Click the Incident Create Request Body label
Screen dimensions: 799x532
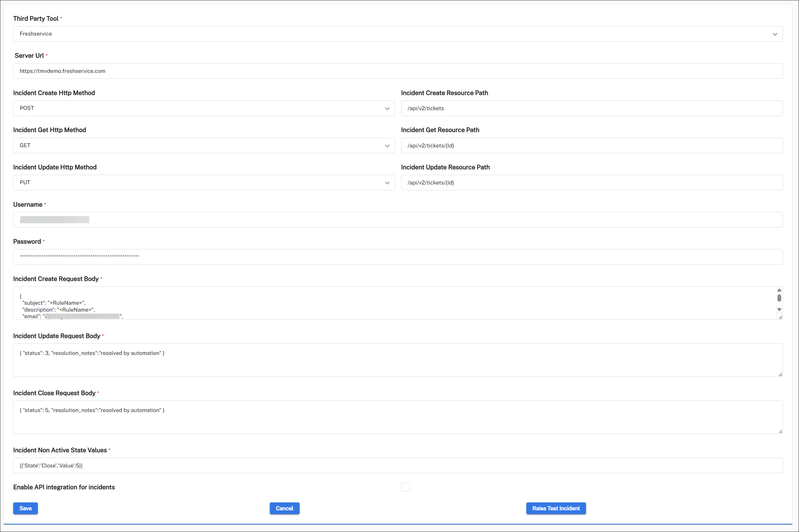click(56, 279)
